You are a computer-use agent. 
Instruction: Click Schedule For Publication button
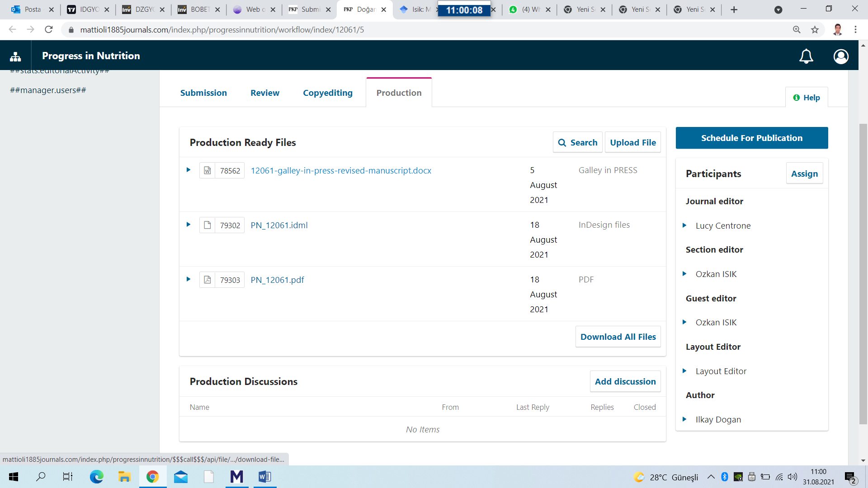(x=751, y=138)
